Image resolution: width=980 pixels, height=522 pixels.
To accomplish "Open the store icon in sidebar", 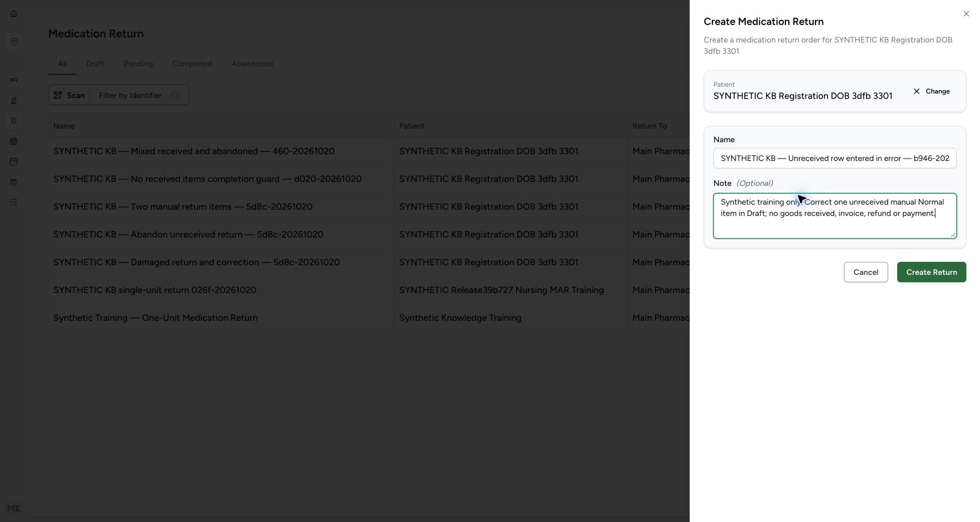I will pyautogui.click(x=14, y=141).
